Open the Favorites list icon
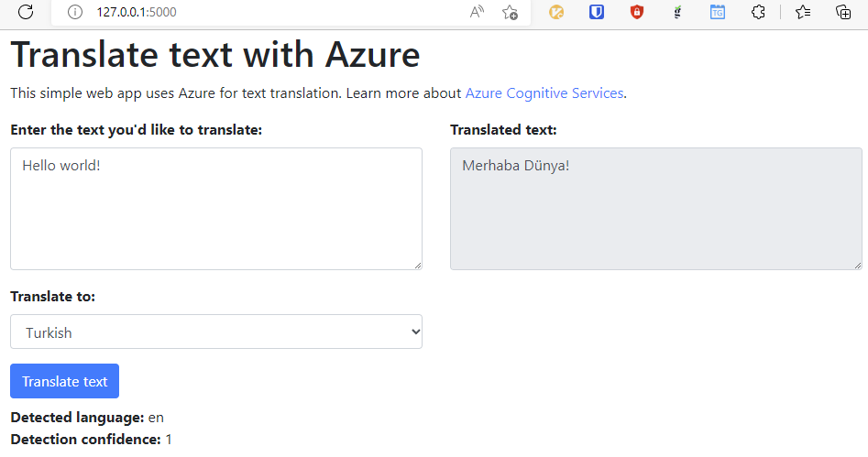The width and height of the screenshot is (868, 457). click(x=803, y=12)
